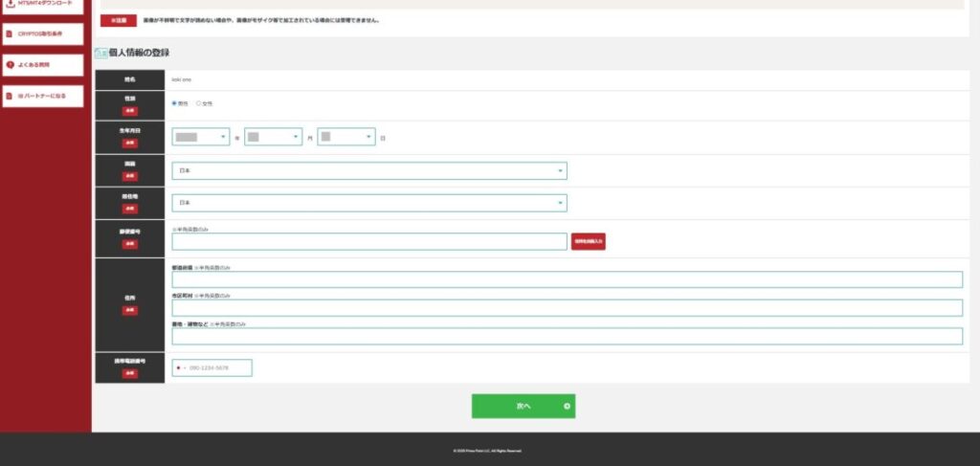980x466 pixels.
Task: Open the birth year dropdown
Action: (x=201, y=138)
